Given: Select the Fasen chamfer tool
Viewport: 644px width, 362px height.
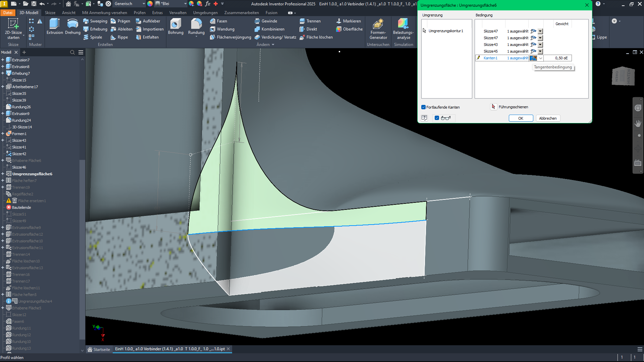Looking at the screenshot, I should pos(218,21).
